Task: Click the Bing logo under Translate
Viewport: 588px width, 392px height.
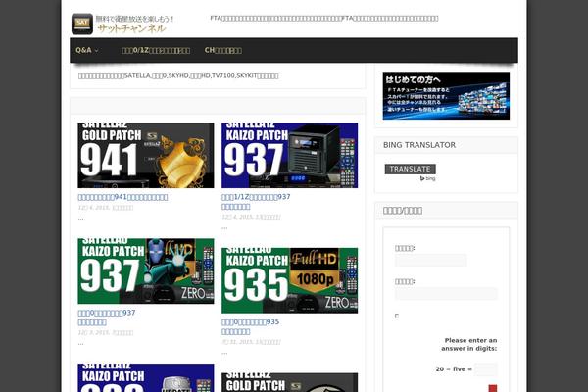Action: pyautogui.click(x=427, y=178)
